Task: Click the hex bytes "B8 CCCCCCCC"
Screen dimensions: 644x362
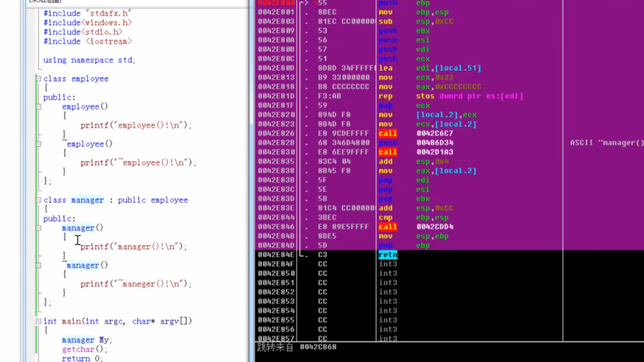Action: pyautogui.click(x=344, y=87)
